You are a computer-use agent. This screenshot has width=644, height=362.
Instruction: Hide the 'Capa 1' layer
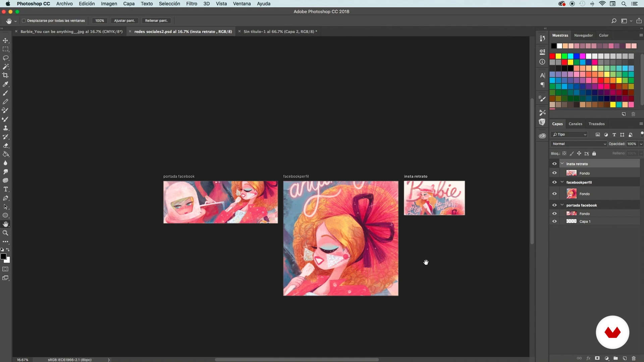pyautogui.click(x=554, y=221)
